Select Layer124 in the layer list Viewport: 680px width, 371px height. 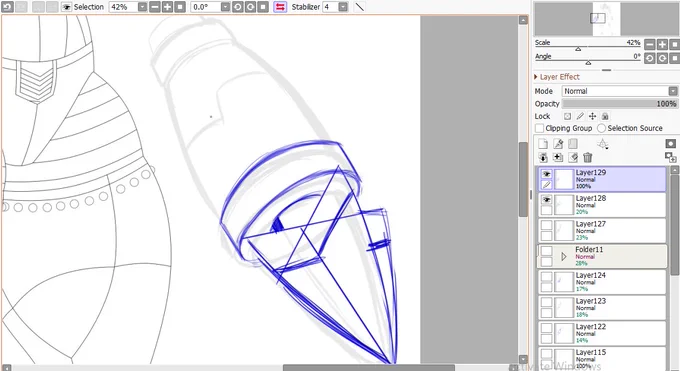click(x=602, y=282)
